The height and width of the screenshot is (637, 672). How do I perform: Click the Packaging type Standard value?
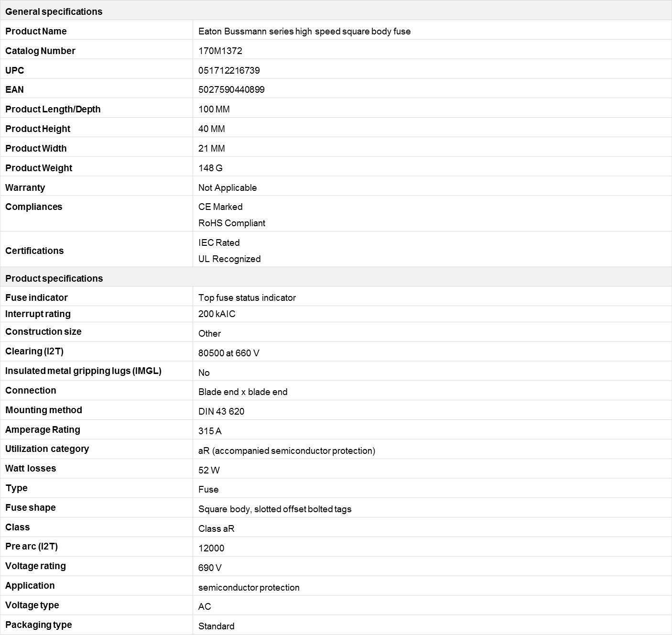tap(217, 626)
